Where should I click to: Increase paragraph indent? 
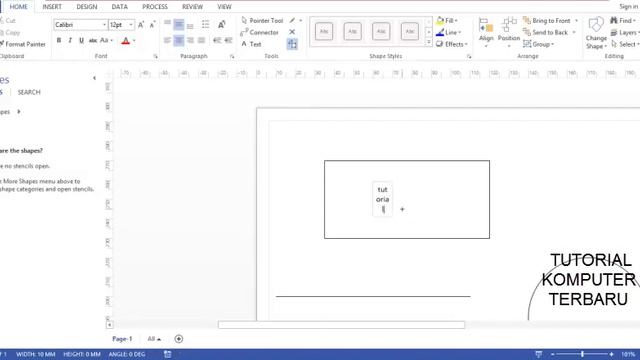click(228, 40)
